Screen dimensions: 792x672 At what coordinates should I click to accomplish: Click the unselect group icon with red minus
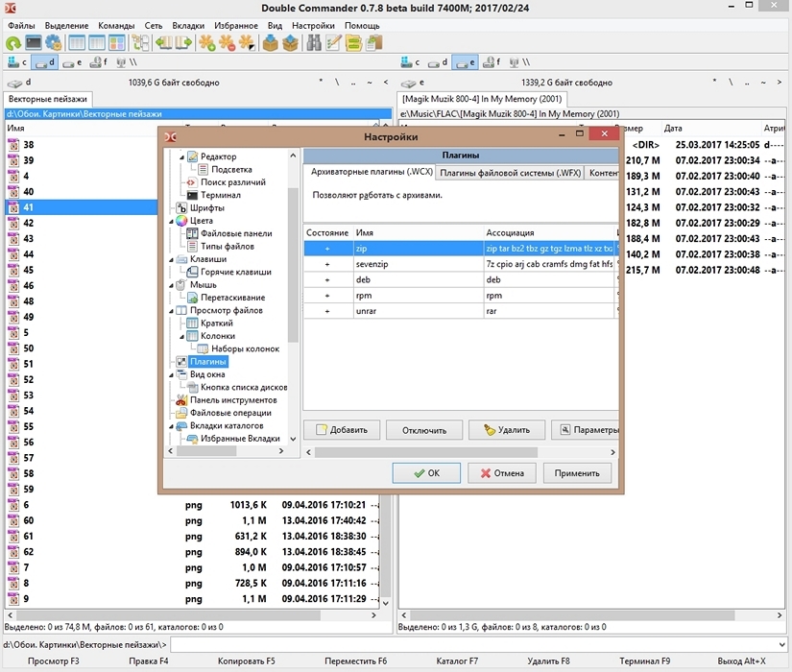coord(227,43)
